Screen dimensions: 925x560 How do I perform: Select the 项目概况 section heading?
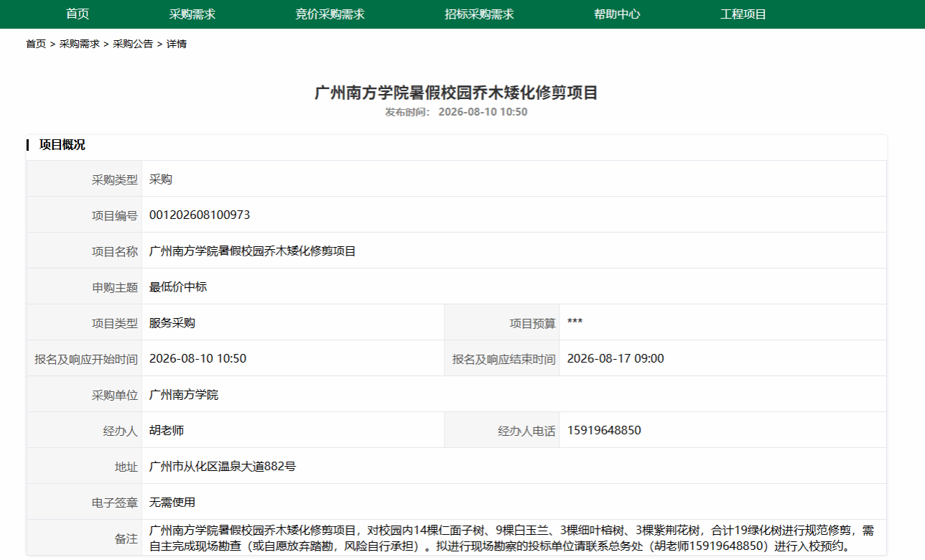pos(62,145)
